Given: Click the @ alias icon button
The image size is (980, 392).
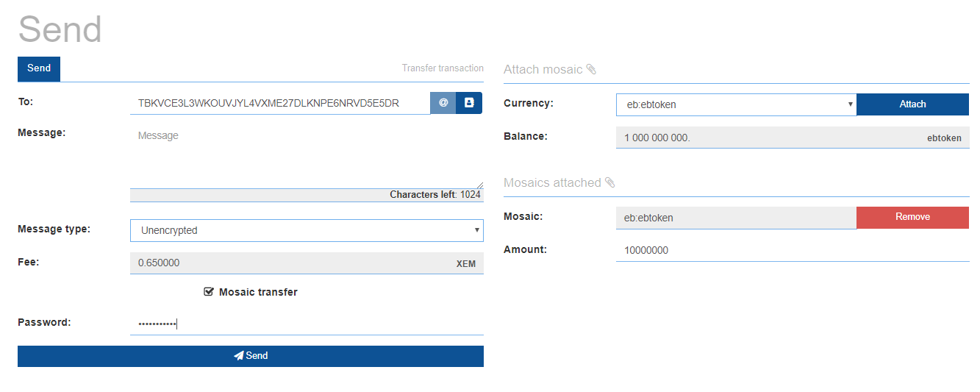Looking at the screenshot, I should (x=443, y=103).
